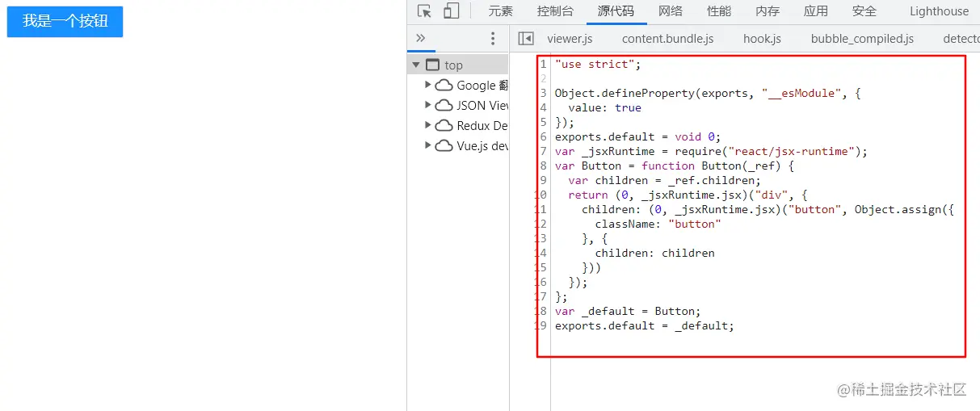Viewport: 980px width, 411px height.
Task: Click the require("react/jsx-runtime") line
Action: pyautogui.click(x=711, y=151)
